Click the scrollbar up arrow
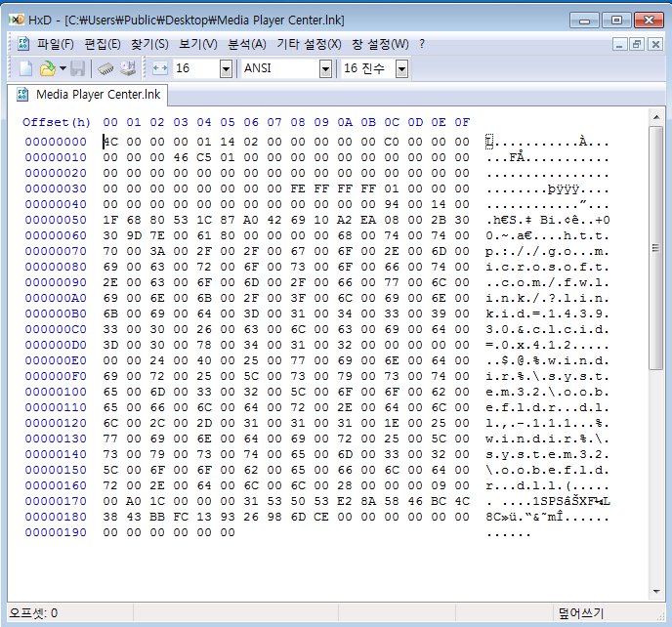The image size is (672, 627). pyautogui.click(x=656, y=117)
